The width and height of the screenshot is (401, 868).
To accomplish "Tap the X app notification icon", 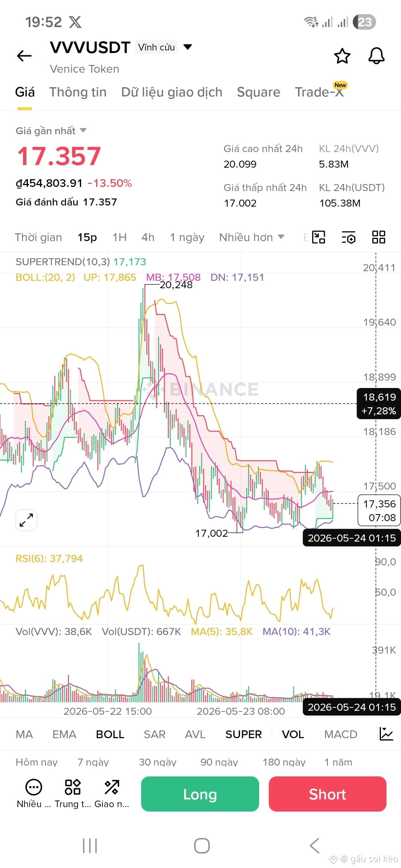I will 75,22.
